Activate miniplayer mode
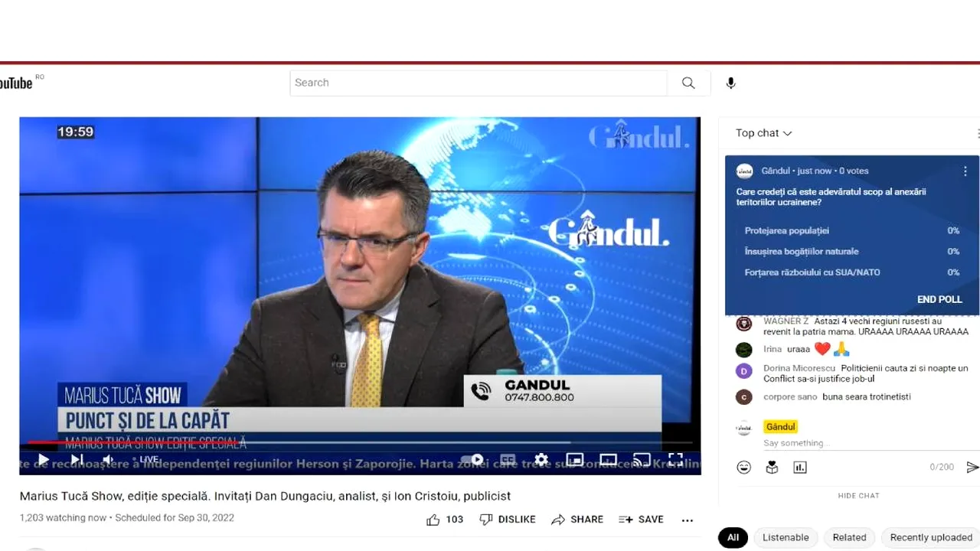 [x=575, y=459]
